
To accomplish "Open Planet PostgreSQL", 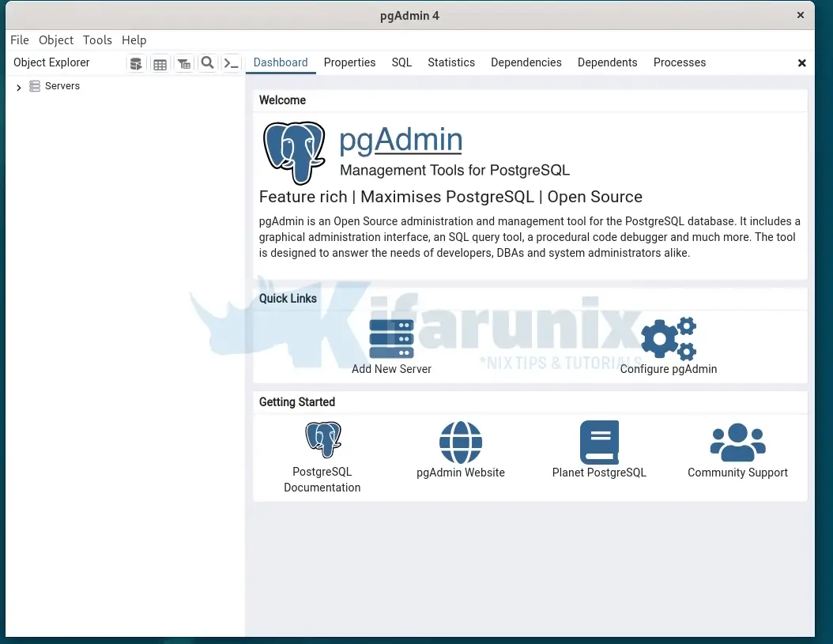I will pyautogui.click(x=599, y=443).
